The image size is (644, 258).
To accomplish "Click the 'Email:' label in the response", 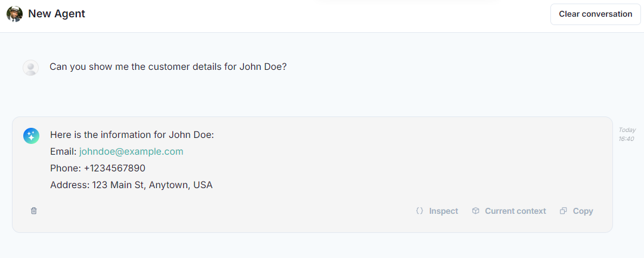I will coord(63,152).
